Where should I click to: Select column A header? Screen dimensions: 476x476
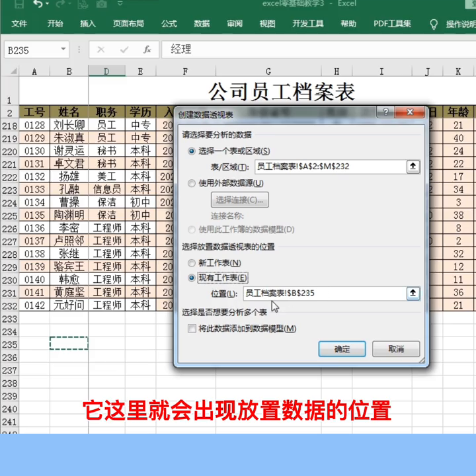pyautogui.click(x=34, y=71)
